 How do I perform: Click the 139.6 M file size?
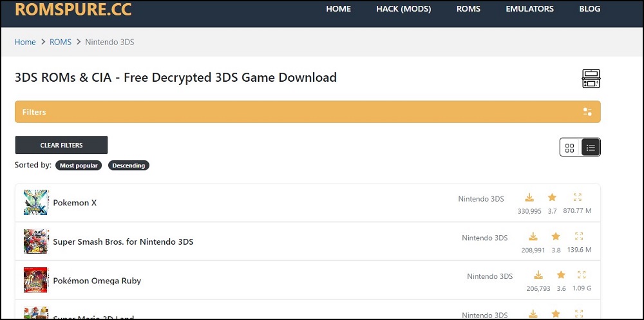point(579,250)
